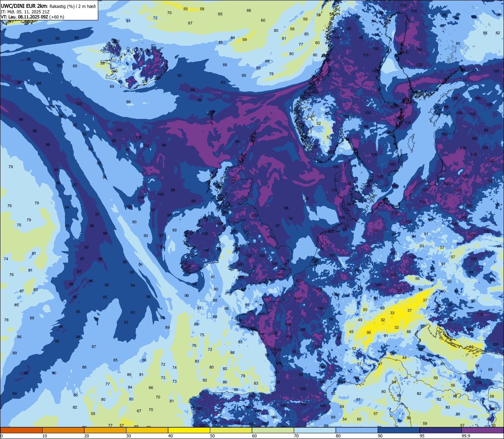The height and width of the screenshot is (439, 504).
Task: Click the orange 10–20 legend swatch
Action: (63, 430)
